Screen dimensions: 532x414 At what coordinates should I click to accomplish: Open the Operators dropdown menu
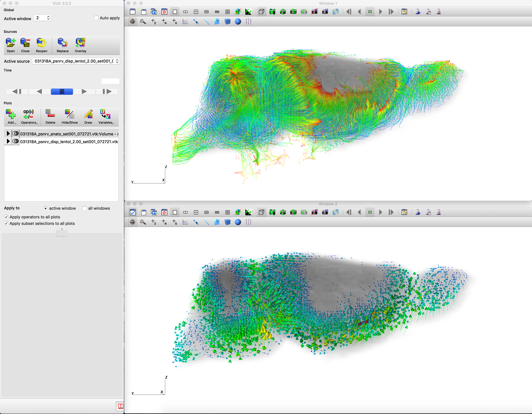29,114
